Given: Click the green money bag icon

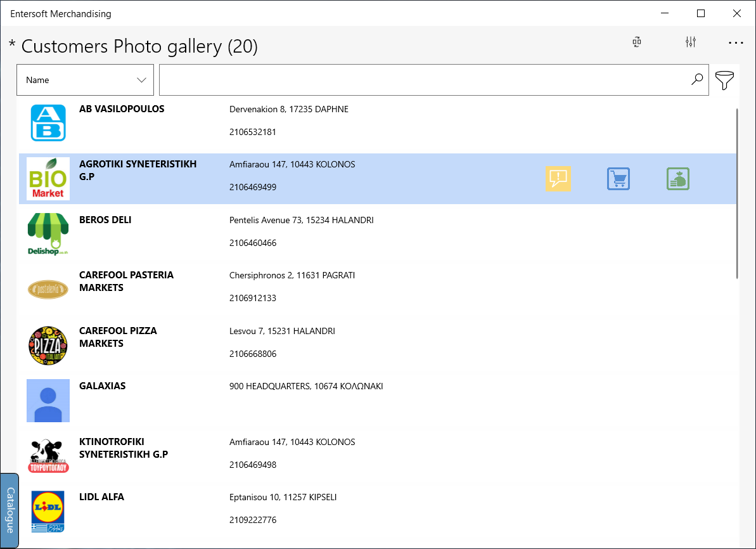Looking at the screenshot, I should pos(678,179).
